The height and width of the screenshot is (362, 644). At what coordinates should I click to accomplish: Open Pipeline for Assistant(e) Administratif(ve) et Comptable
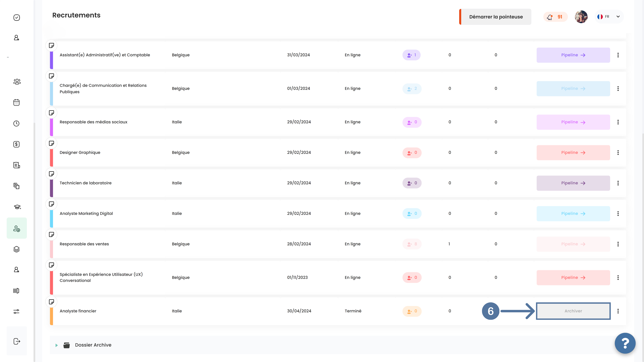(x=573, y=55)
